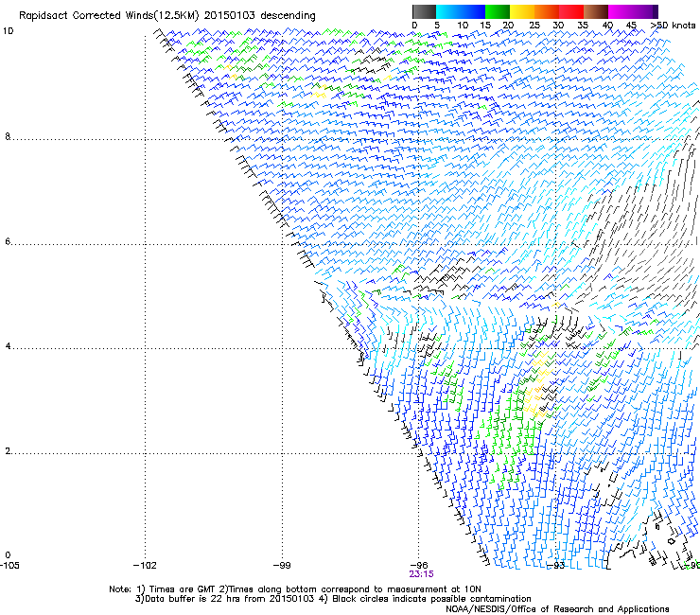Viewport: 700px width, 615px height.
Task: Click the '-105' longitude axis label
Action: (9, 566)
